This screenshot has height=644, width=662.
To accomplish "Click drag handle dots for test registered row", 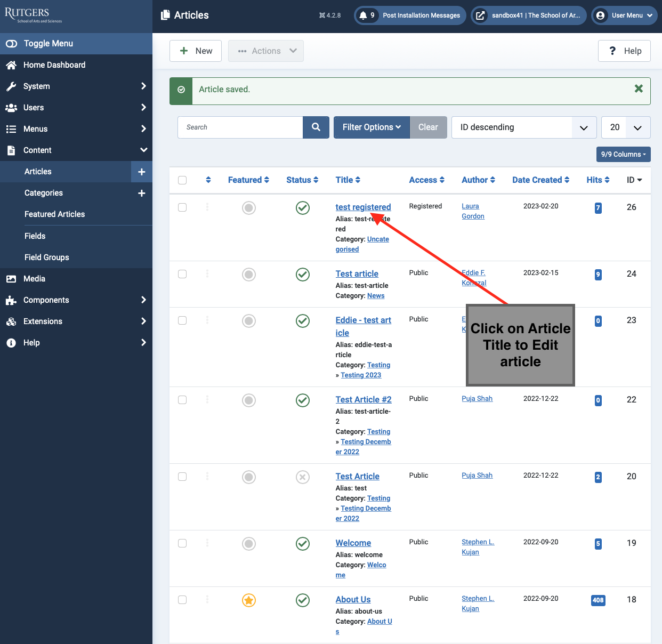I will 207,207.
